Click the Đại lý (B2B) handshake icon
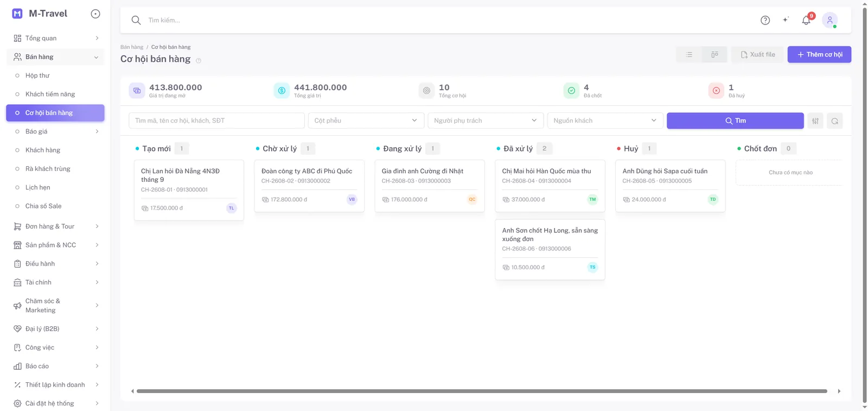 click(x=17, y=328)
